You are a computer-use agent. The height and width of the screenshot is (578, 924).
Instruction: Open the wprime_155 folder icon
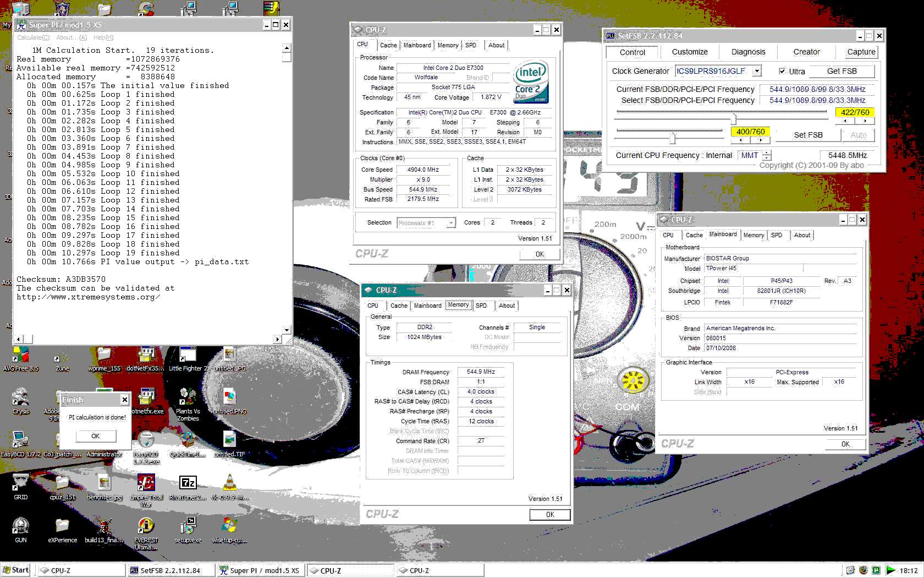pyautogui.click(x=104, y=359)
